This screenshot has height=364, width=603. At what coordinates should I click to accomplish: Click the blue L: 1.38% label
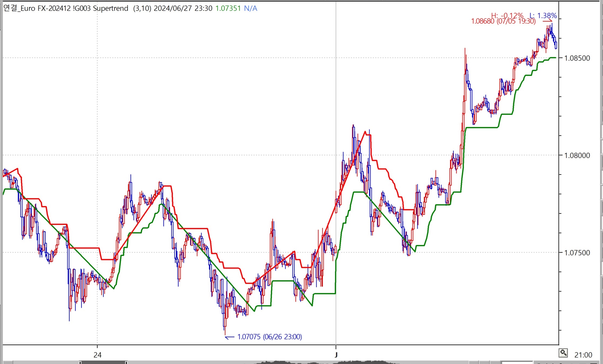543,15
